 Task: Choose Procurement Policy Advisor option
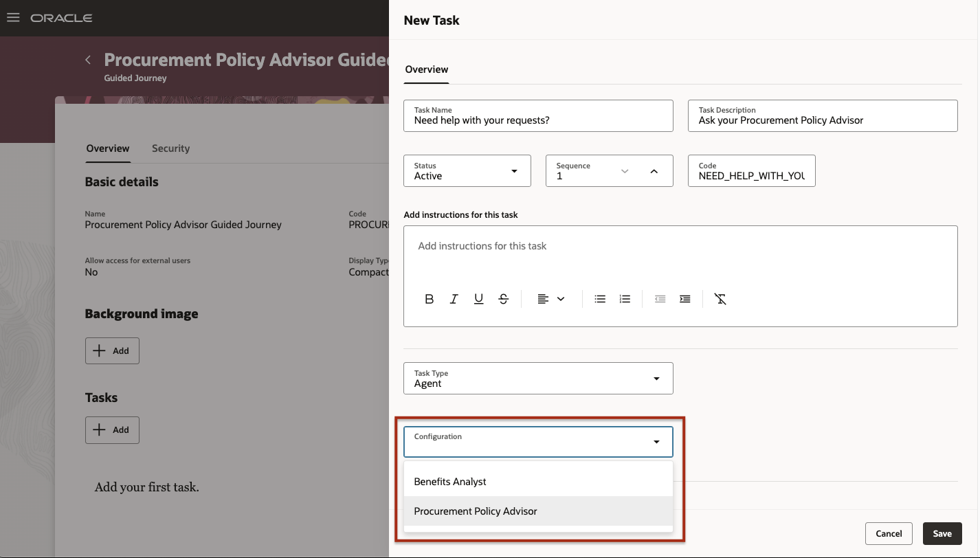538,511
